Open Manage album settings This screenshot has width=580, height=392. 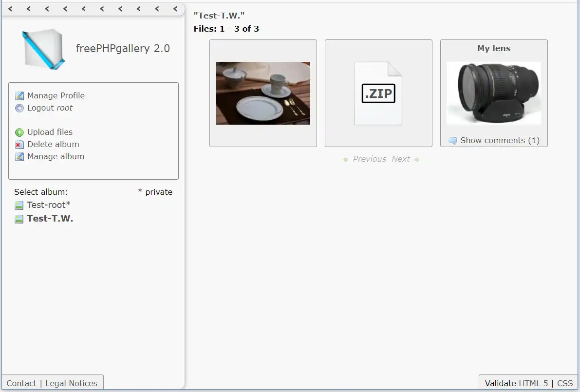tap(56, 156)
